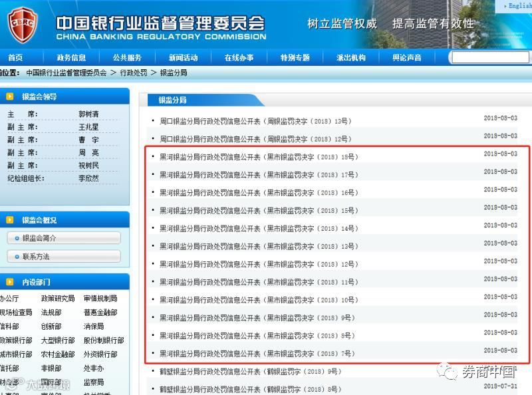Image resolution: width=532 pixels, height=395 pixels.
Task: Open 李欣然 profile
Action: [88, 178]
